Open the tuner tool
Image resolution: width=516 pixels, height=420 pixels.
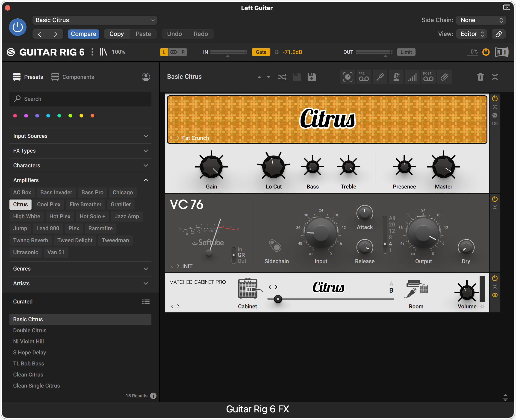tap(380, 77)
